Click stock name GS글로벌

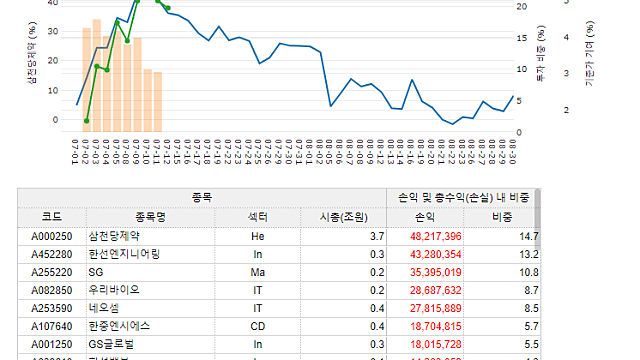111,344
